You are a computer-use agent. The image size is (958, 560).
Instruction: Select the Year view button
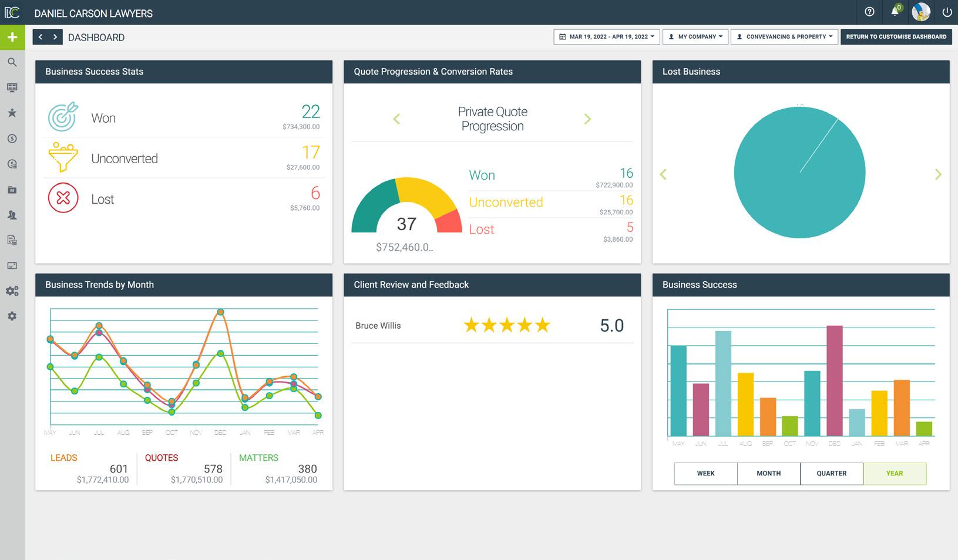click(895, 473)
